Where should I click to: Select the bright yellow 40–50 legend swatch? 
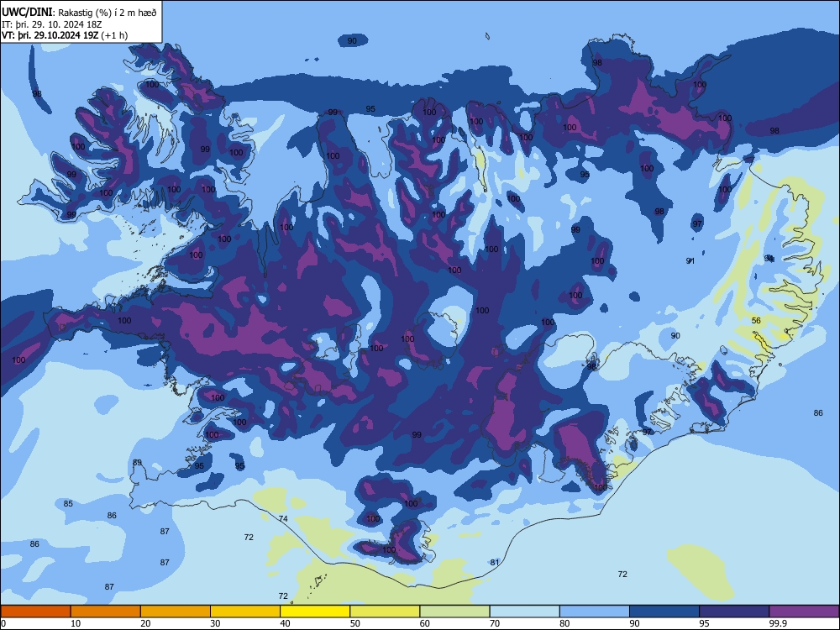(x=315, y=612)
